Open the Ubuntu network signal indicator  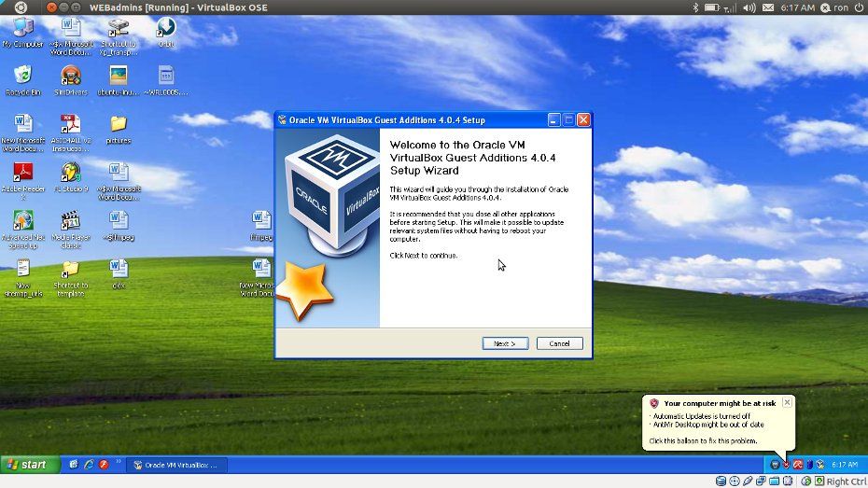[730, 7]
